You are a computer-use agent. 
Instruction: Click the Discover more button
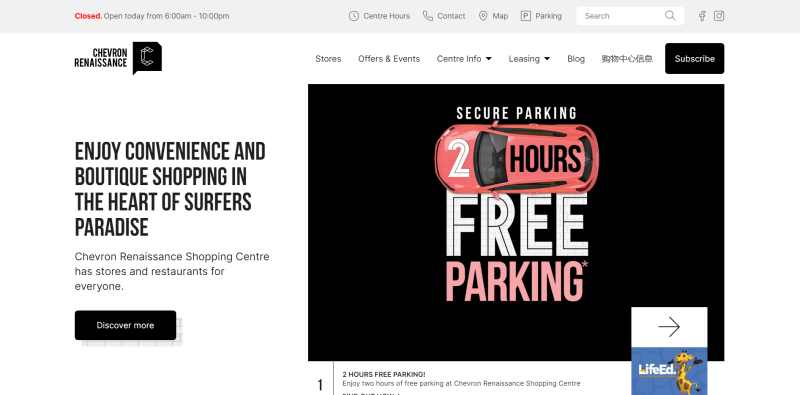pyautogui.click(x=125, y=325)
